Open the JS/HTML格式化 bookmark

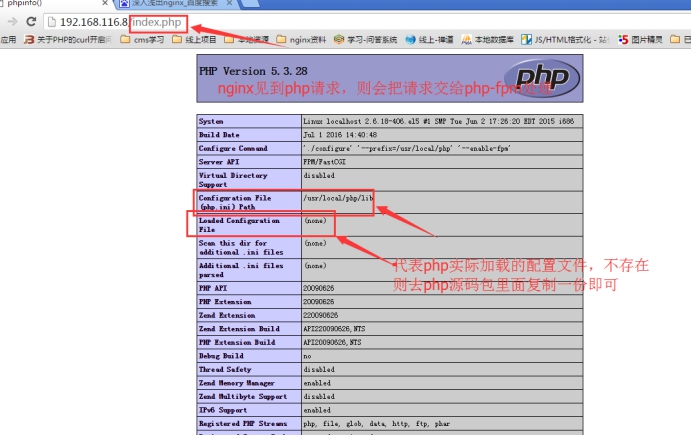565,40
